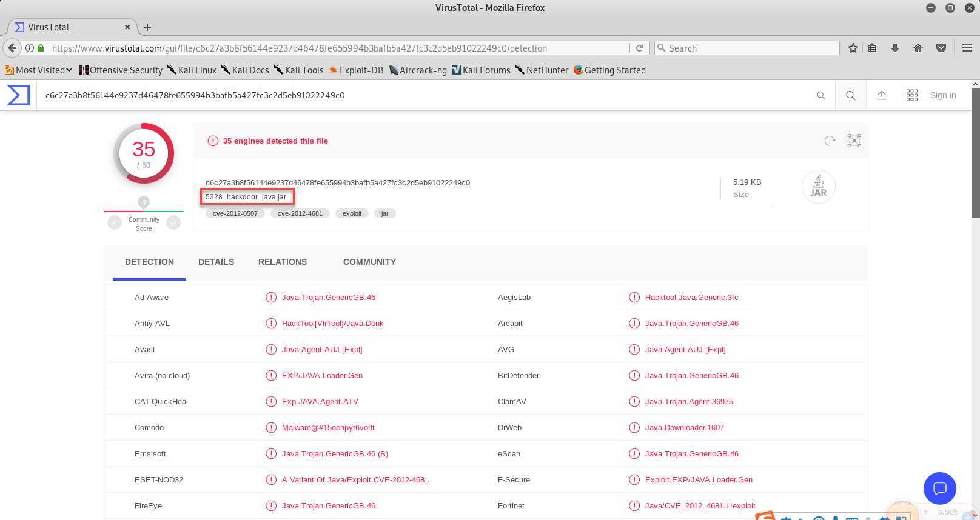Click the F-Secure Exploit.EXP/JAVA.Loader.Gen result
The height and width of the screenshot is (520, 980).
(699, 480)
